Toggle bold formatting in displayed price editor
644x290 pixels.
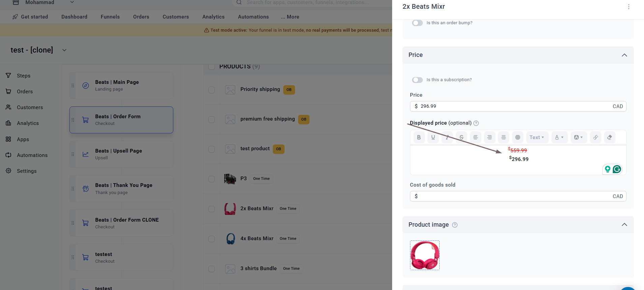[419, 137]
